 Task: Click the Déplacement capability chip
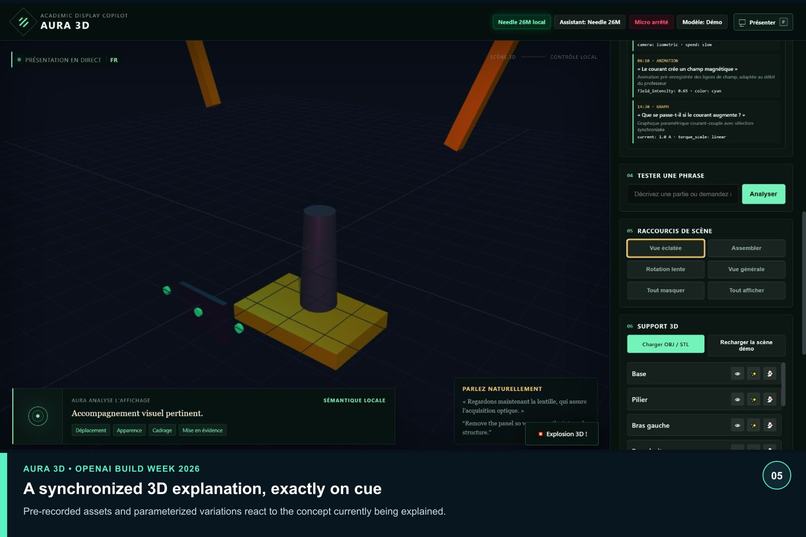point(90,430)
